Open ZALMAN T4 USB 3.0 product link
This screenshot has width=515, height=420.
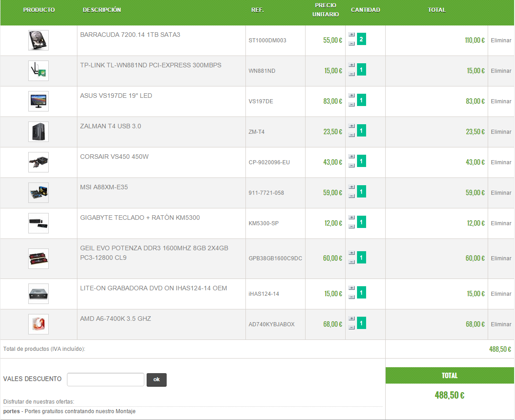(110, 127)
